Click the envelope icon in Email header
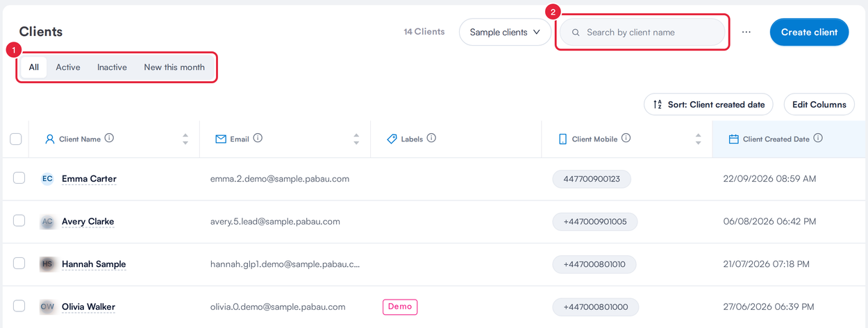 point(221,139)
